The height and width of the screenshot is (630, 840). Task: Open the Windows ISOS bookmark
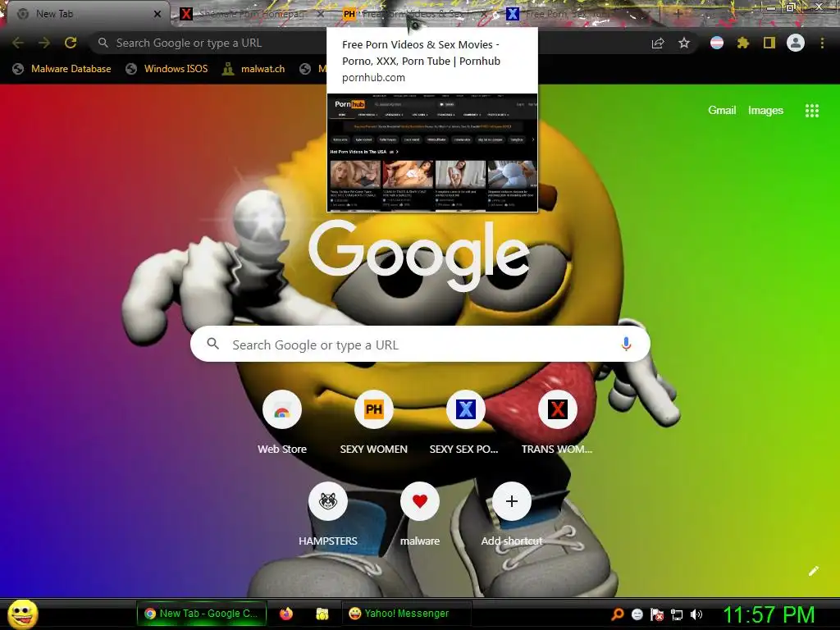[x=167, y=69]
